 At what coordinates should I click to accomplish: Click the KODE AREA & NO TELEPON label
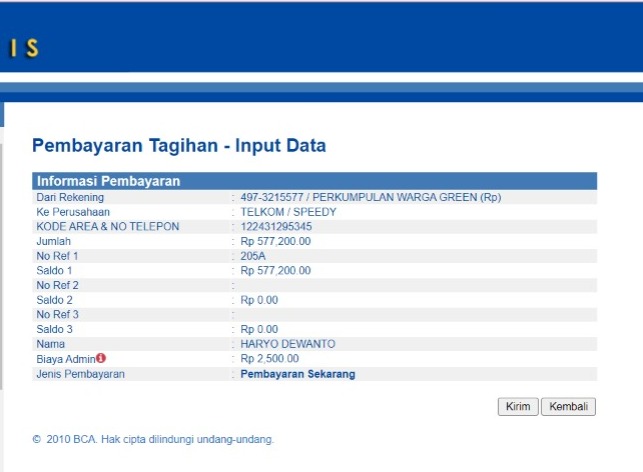pos(107,226)
